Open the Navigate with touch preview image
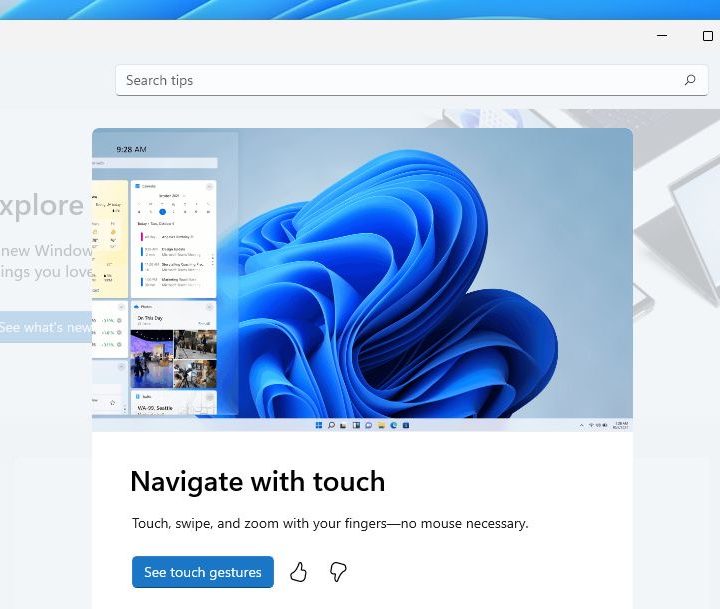Screen dimensions: 720x609 tap(362, 280)
